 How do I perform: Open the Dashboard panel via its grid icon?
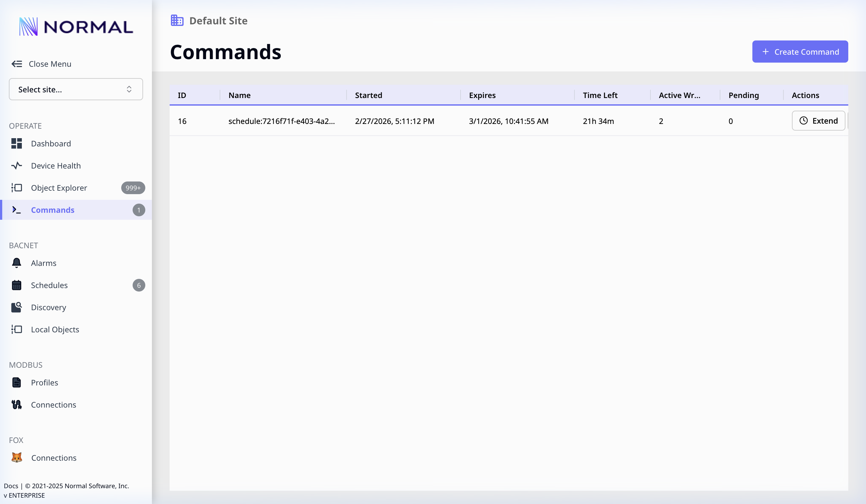(x=16, y=144)
